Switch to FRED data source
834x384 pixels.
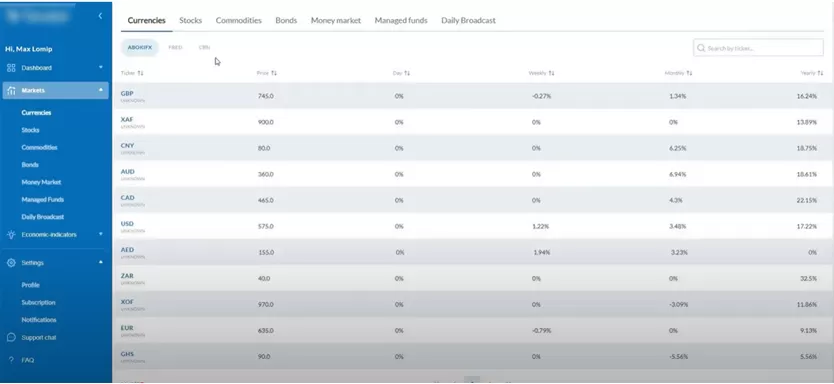[x=175, y=47]
